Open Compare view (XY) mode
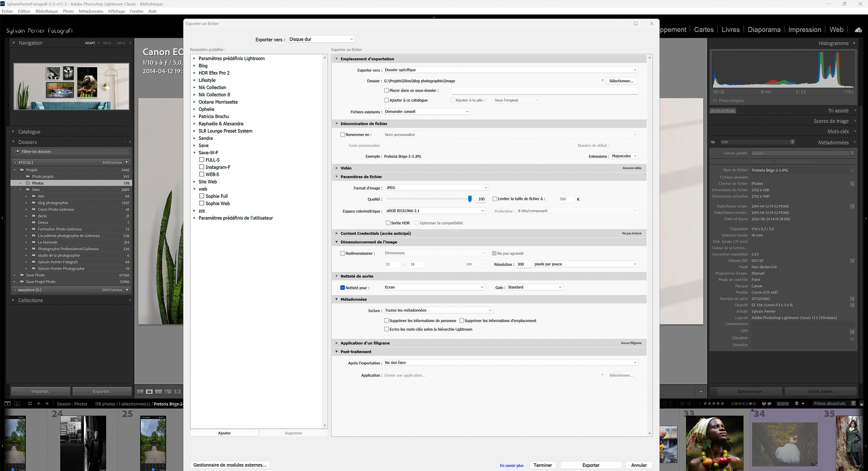Viewport: 868px width, 471px height. tap(158, 392)
